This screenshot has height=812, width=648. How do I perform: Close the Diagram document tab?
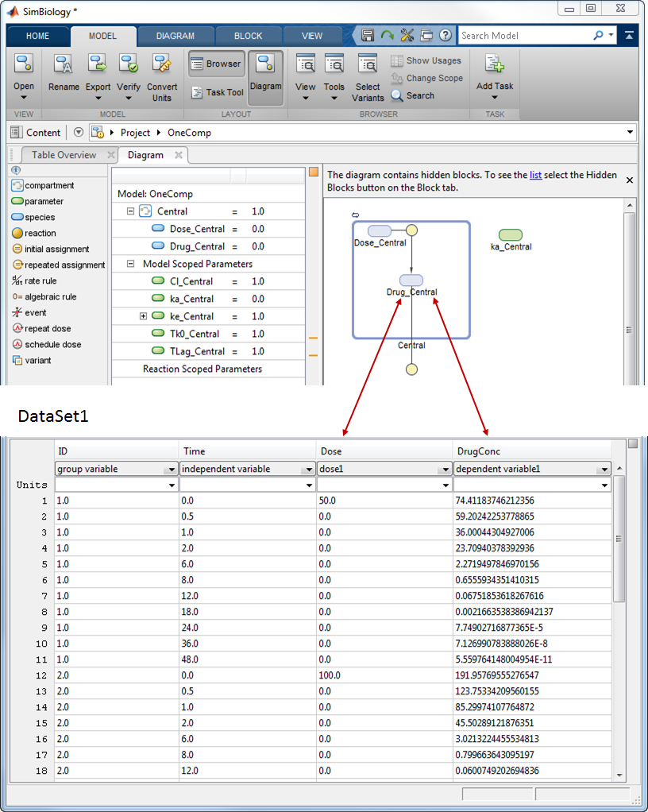(x=179, y=155)
